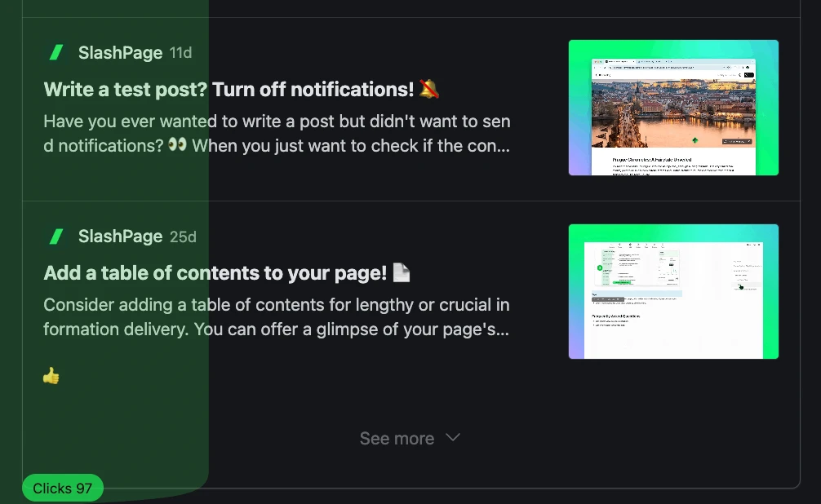Screen dimensions: 821x504
Task: Expand the list with the See more chevron
Action: (x=452, y=437)
